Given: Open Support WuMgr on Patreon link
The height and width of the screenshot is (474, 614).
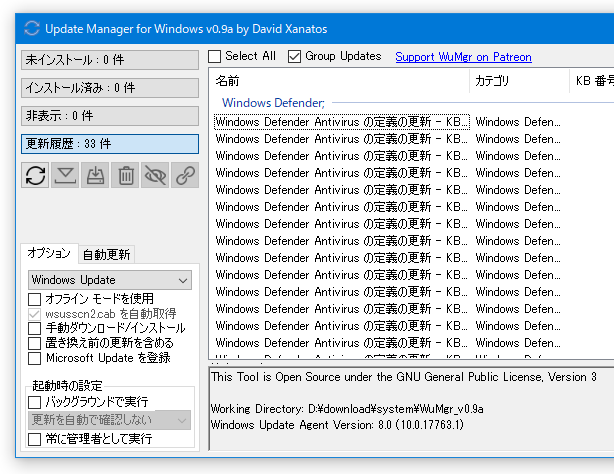Looking at the screenshot, I should [463, 57].
